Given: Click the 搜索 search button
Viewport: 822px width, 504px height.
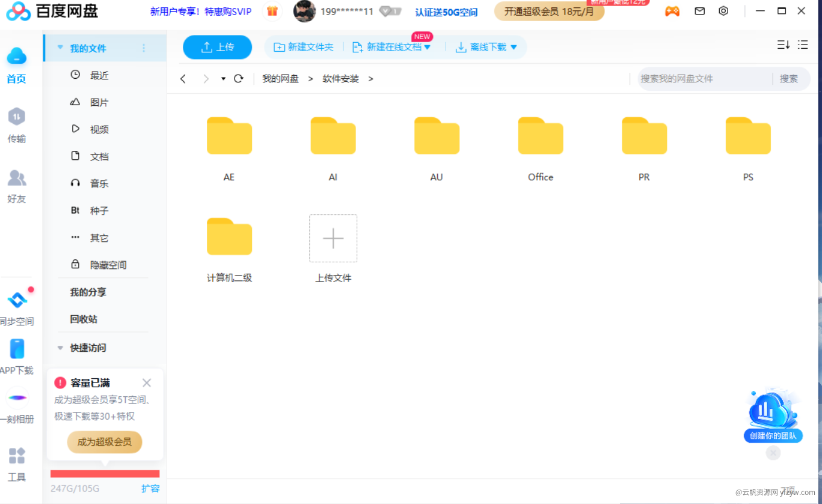Looking at the screenshot, I should [789, 79].
